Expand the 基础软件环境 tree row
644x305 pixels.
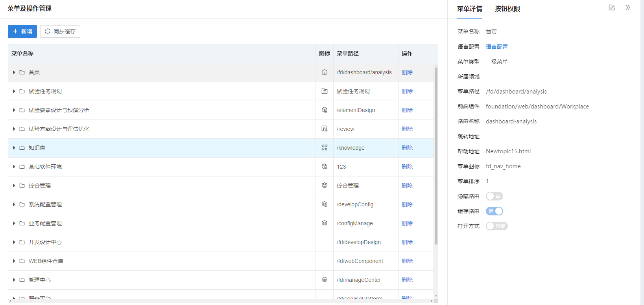coord(14,167)
